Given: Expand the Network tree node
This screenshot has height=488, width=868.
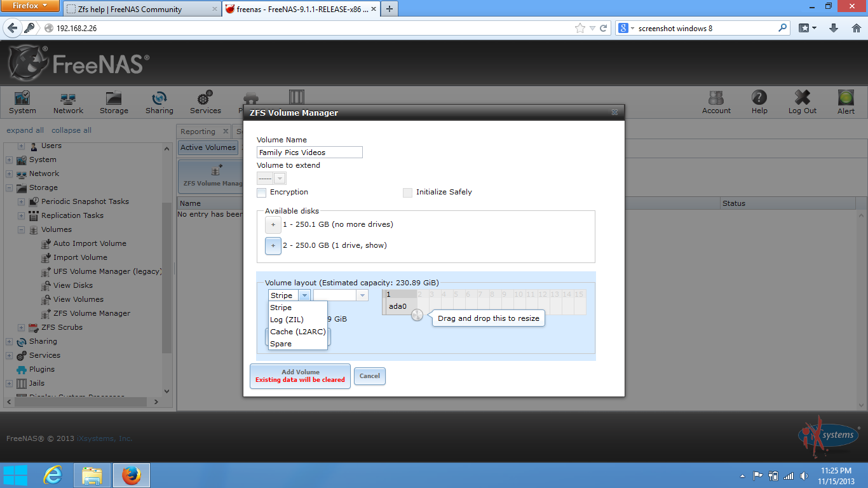Looking at the screenshot, I should point(9,173).
